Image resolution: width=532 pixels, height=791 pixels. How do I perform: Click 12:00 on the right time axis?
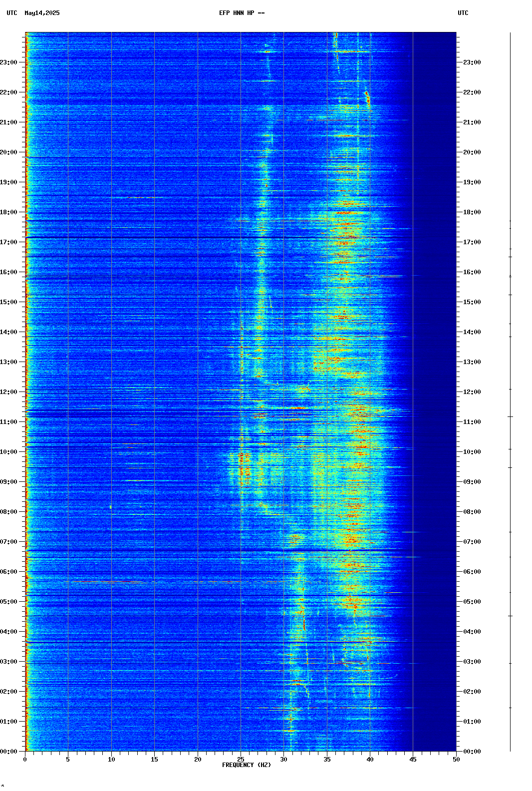coord(472,392)
